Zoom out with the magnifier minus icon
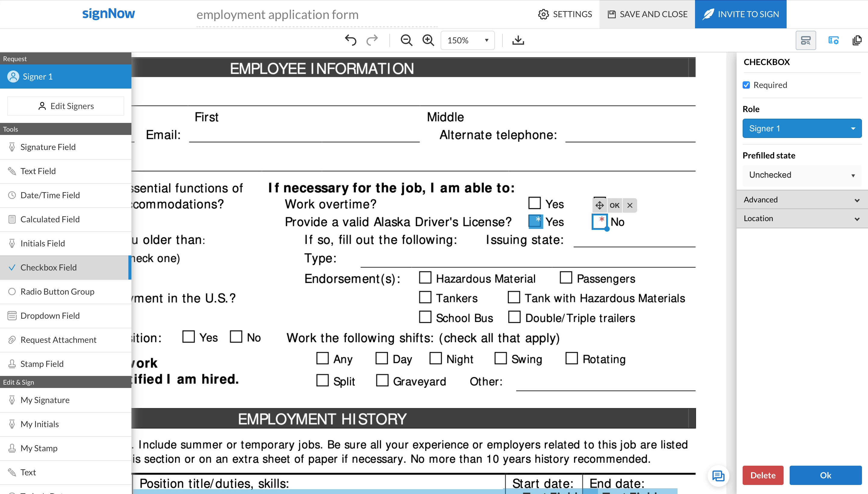The image size is (868, 494). [406, 40]
